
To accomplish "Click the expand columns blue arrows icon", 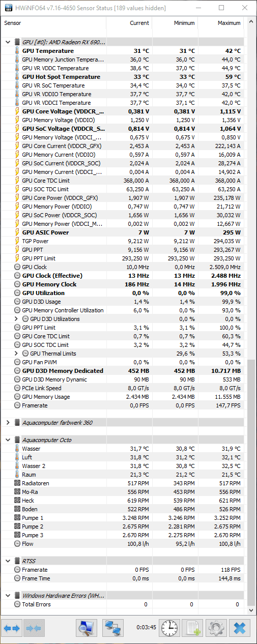I will 12,628.
